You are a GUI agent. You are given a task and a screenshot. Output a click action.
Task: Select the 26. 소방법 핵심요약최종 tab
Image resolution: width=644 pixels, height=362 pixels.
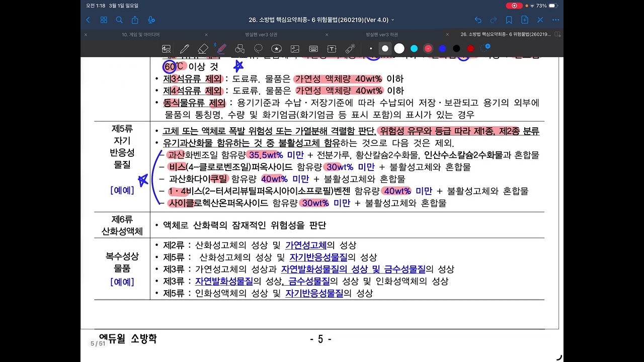pyautogui.click(x=506, y=35)
